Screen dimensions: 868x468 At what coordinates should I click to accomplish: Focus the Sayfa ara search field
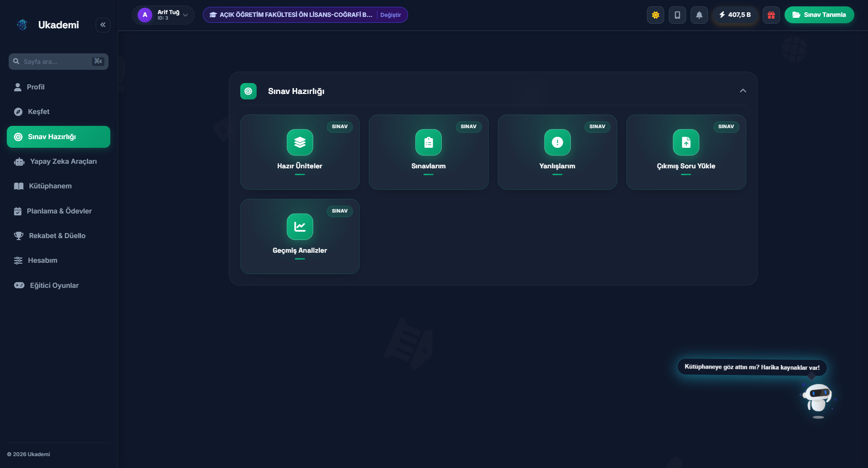58,62
